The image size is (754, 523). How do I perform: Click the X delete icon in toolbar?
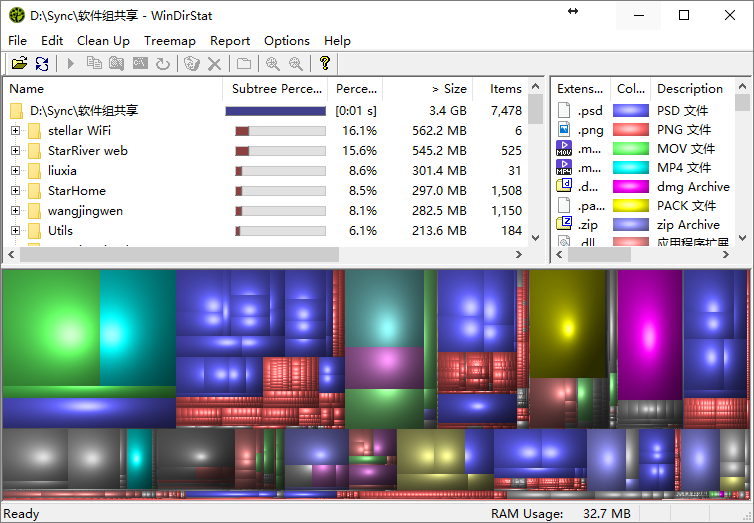(x=214, y=64)
